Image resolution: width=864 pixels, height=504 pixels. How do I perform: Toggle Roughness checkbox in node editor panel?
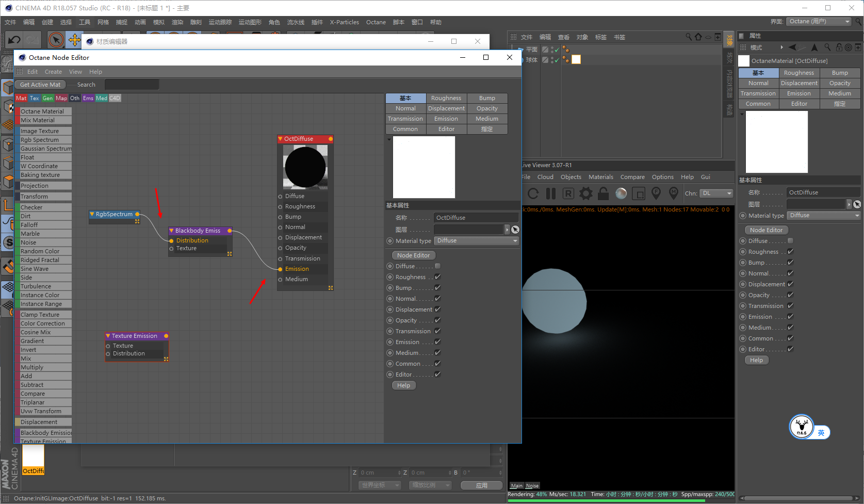point(437,277)
